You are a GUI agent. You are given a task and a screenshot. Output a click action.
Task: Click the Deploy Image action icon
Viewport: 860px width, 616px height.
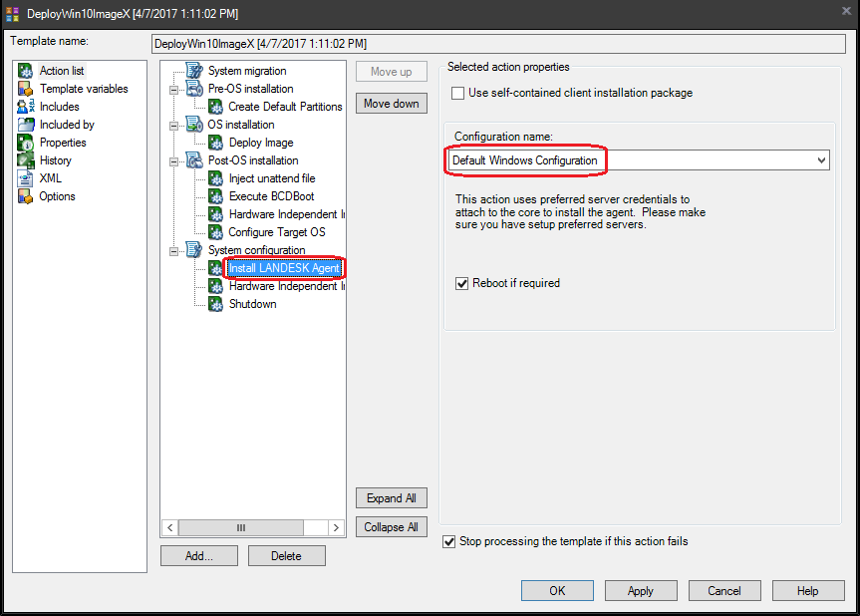pos(215,142)
